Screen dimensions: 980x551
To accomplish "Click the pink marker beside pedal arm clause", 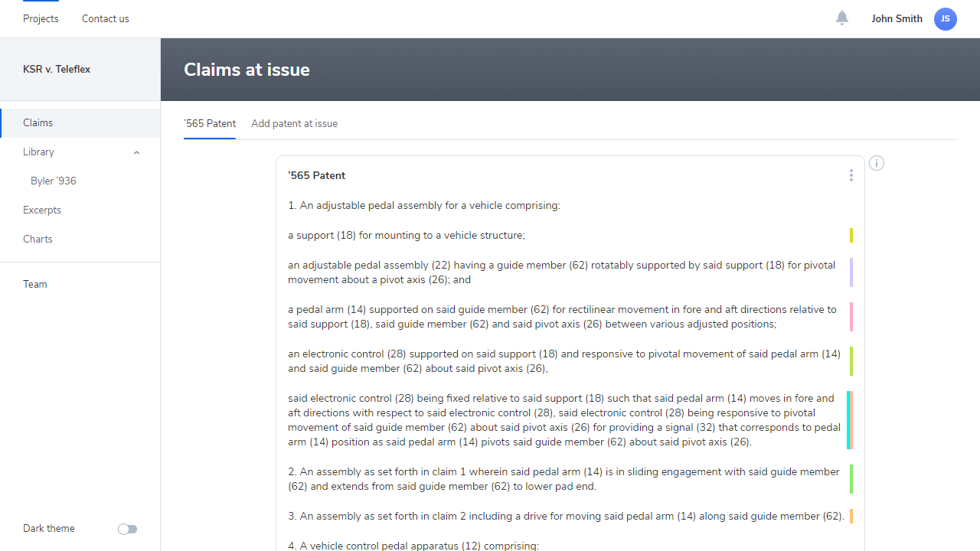I will pyautogui.click(x=851, y=317).
